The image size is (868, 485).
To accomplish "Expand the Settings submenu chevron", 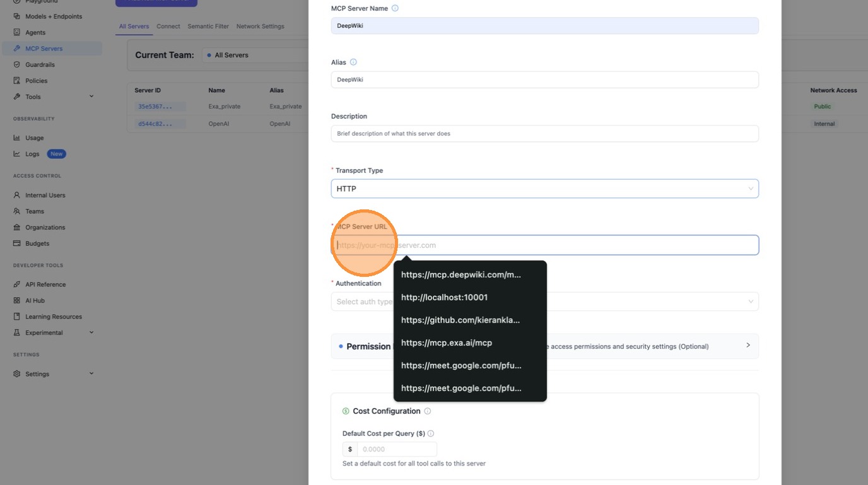I will [91, 374].
